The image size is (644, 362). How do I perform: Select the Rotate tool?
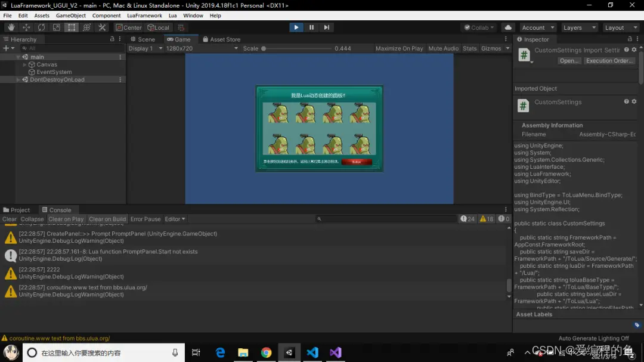point(41,27)
